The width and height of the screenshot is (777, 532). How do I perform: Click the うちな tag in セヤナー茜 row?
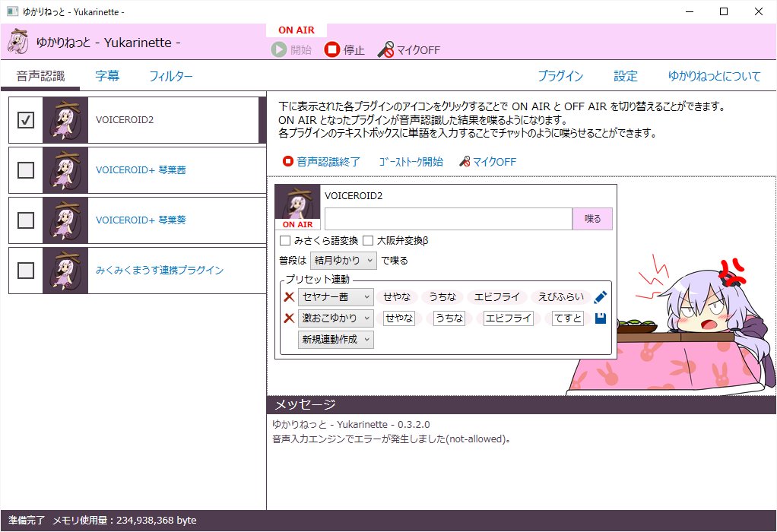pyautogui.click(x=442, y=296)
